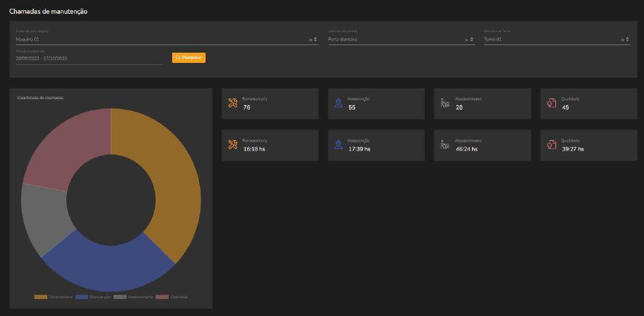Click the Abastecimento icon on the 46:24 hs card
Screen dimensions: 644x316
click(445, 144)
